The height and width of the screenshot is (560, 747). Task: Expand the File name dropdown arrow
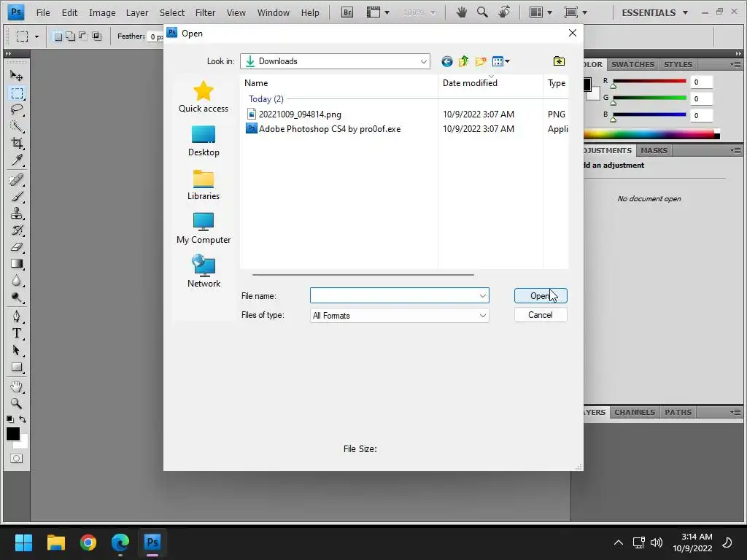pyautogui.click(x=483, y=296)
